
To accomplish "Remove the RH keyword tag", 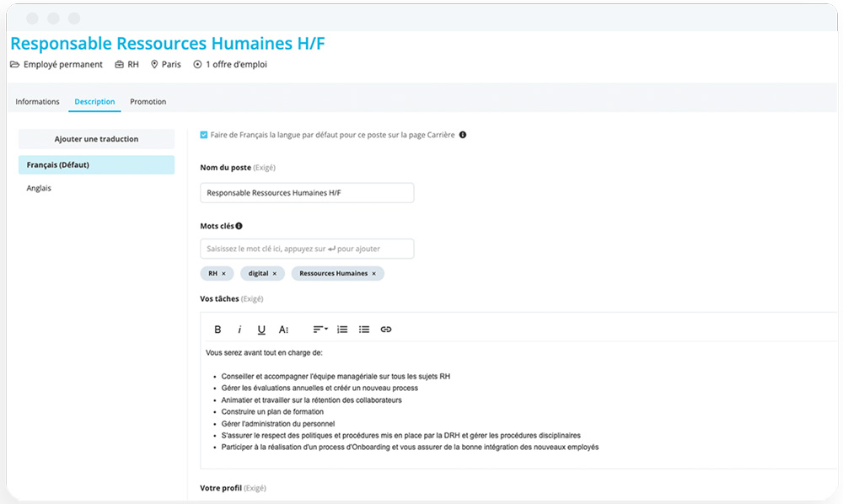I will click(x=223, y=274).
